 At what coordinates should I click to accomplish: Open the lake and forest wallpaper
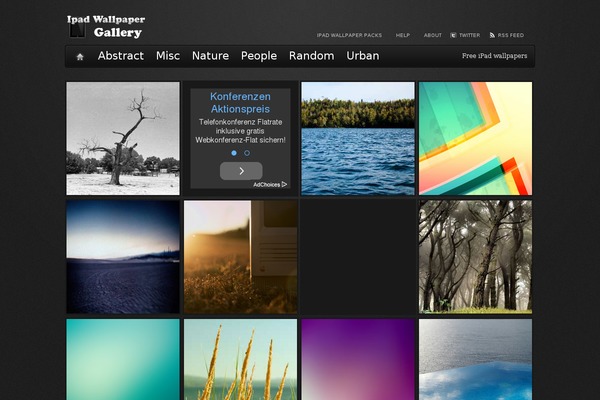tap(358, 139)
